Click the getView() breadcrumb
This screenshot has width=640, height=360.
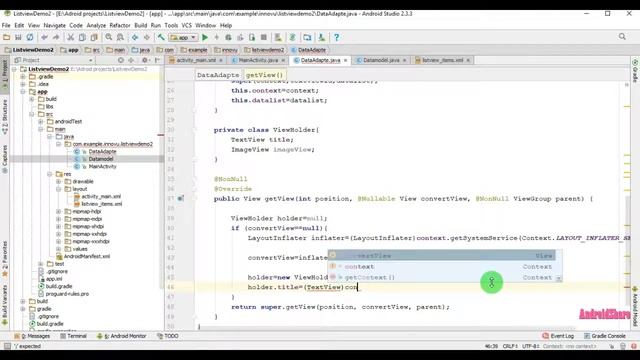click(x=264, y=75)
